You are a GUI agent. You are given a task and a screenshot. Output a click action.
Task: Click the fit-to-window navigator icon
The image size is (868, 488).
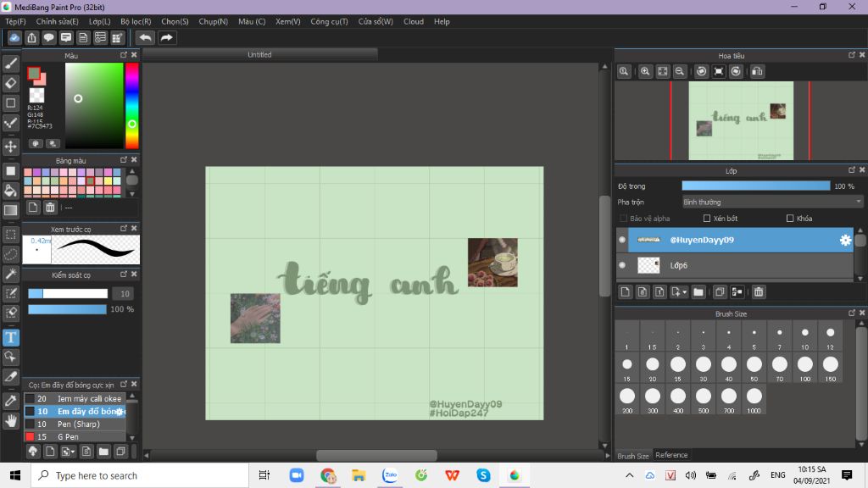pos(663,71)
